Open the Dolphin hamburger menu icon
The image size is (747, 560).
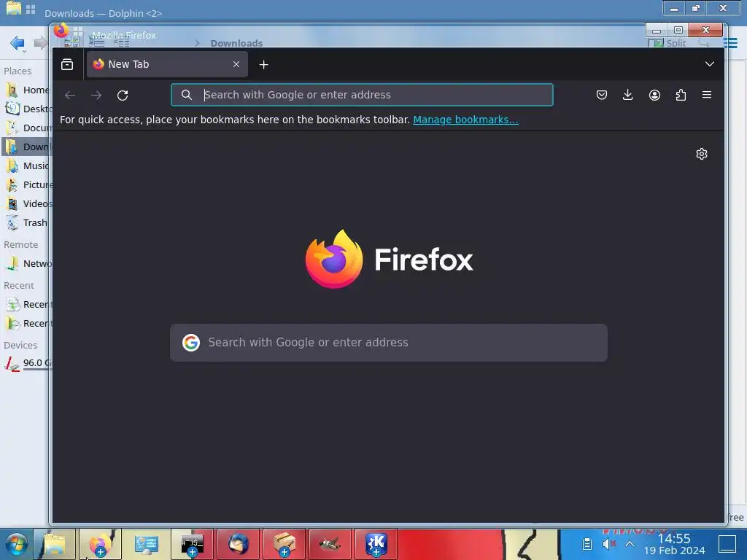[x=730, y=43]
